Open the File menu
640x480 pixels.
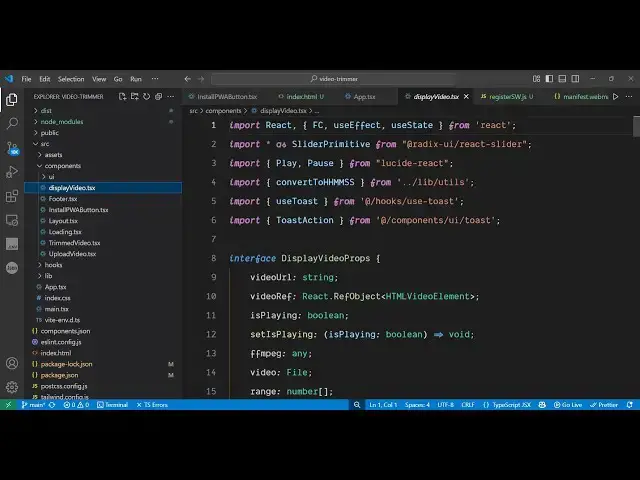[27, 79]
